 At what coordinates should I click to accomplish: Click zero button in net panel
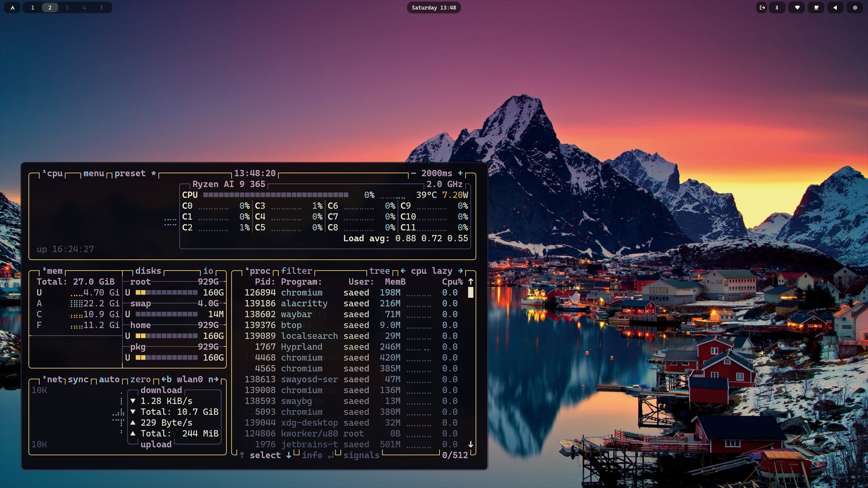[140, 379]
